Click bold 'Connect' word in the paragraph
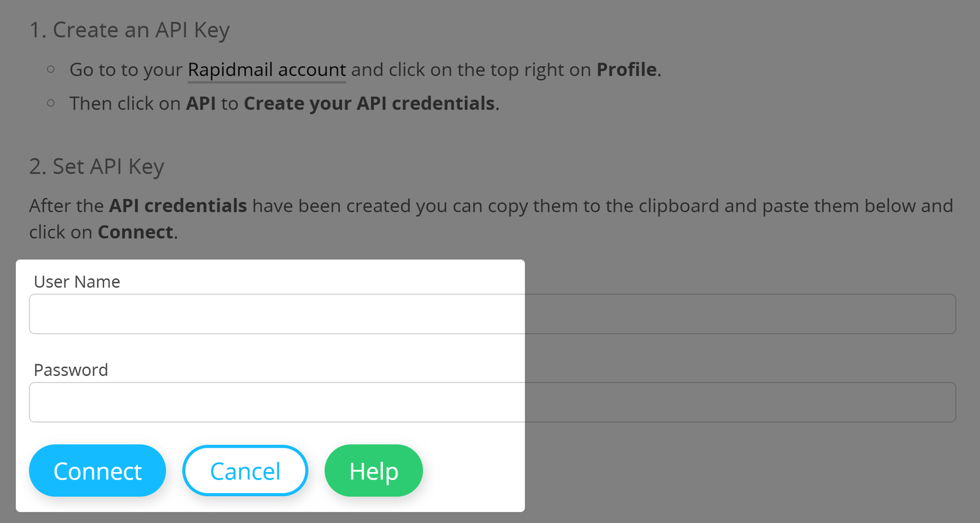The width and height of the screenshot is (980, 523). [x=135, y=233]
